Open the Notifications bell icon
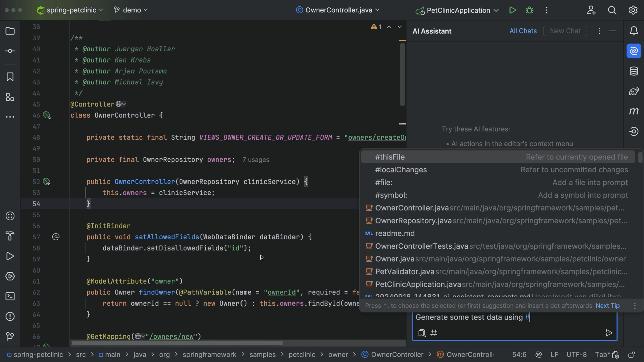This screenshot has width=644, height=362. pos(634,31)
